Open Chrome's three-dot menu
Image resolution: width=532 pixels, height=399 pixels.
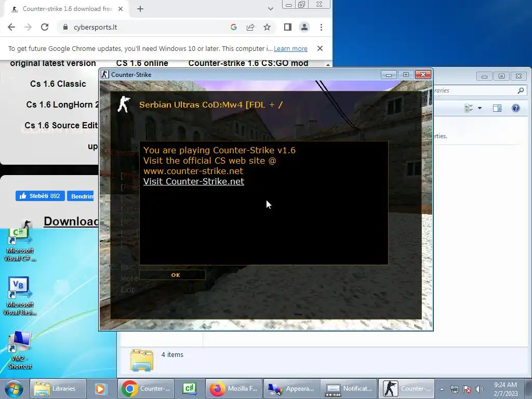point(321,27)
